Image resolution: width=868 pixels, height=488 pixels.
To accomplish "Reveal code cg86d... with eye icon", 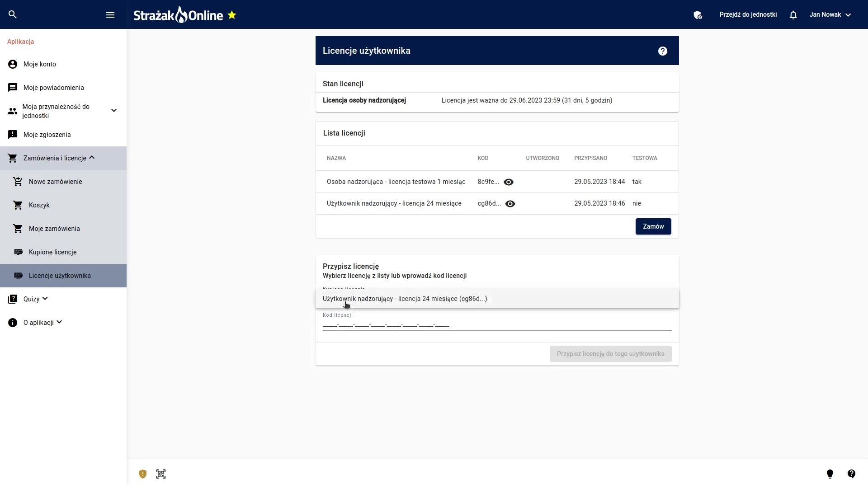I will [x=510, y=204].
